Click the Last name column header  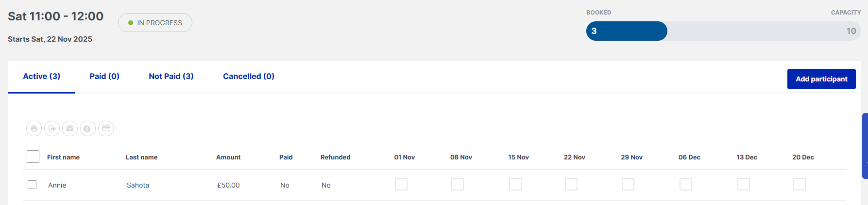141,157
